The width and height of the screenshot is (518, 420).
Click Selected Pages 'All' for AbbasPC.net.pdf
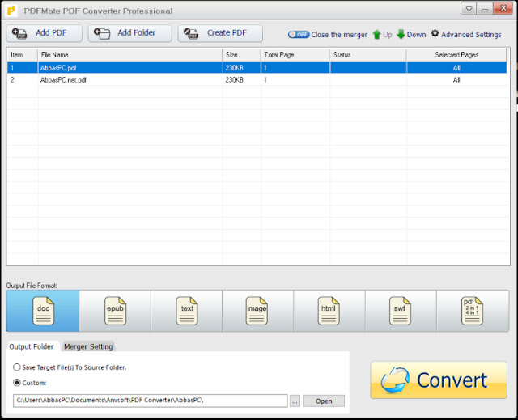point(456,80)
